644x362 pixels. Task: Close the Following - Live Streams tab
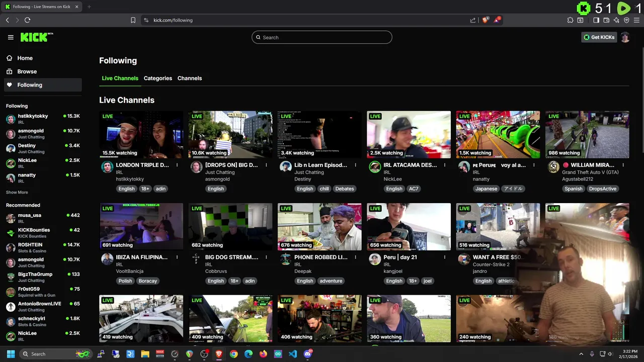coord(77,7)
